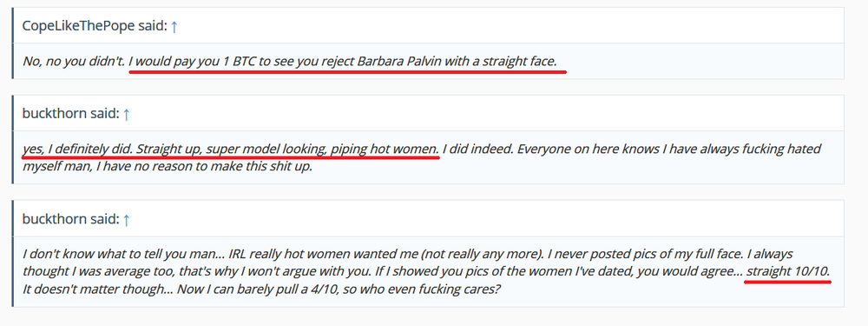Expand the CopeLikeThePope quote block body
Screen dimensions: 868x326
[x=429, y=62]
